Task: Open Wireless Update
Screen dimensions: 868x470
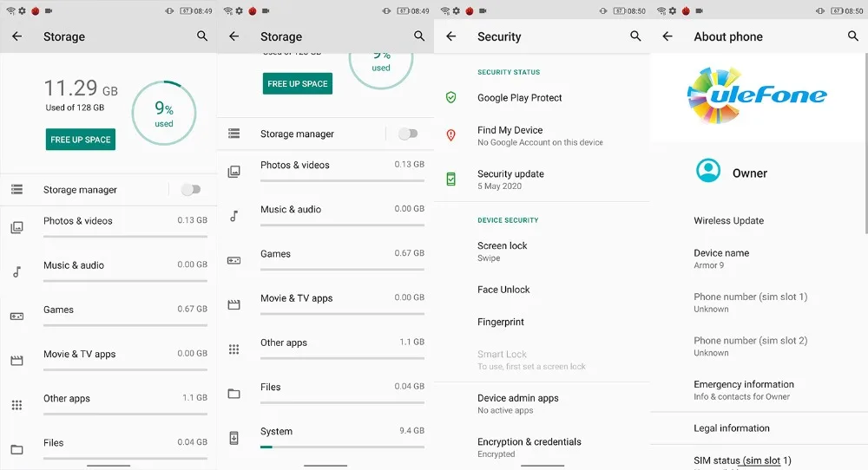Action: [759, 220]
